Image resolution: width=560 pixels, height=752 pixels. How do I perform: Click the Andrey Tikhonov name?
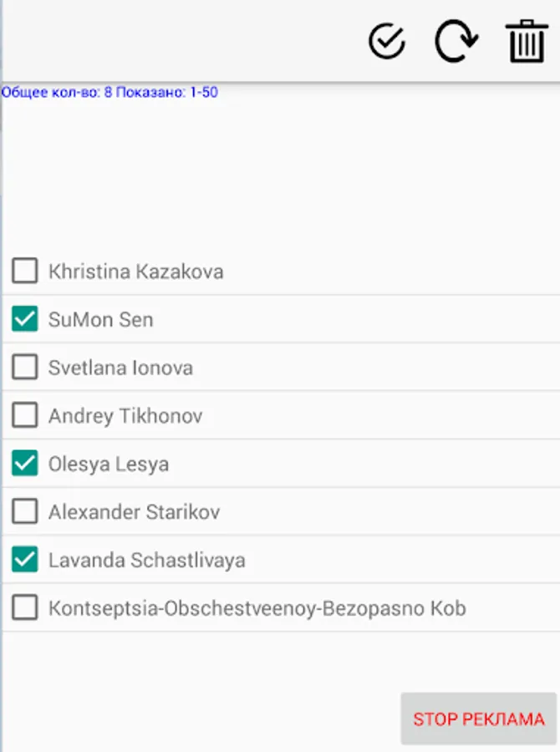click(125, 416)
